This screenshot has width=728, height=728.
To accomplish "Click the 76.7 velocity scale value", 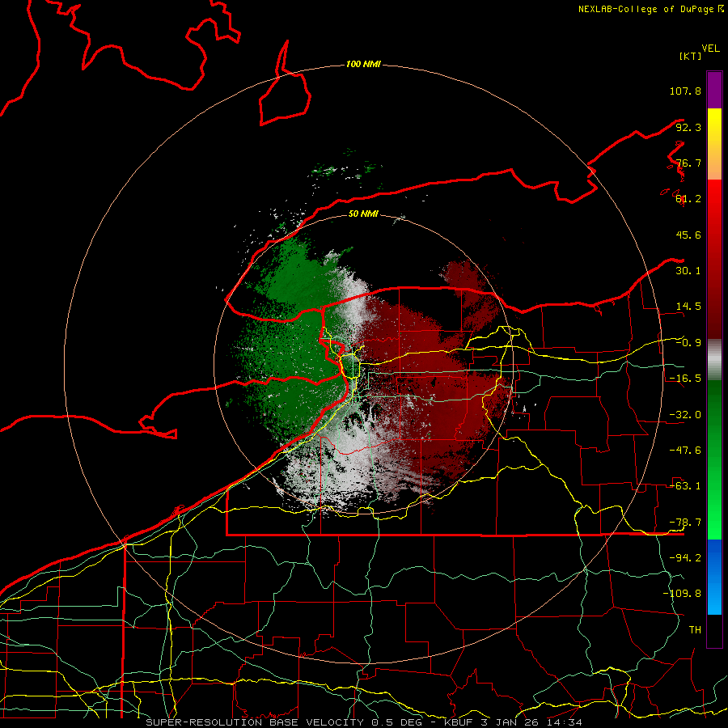I will 688,163.
